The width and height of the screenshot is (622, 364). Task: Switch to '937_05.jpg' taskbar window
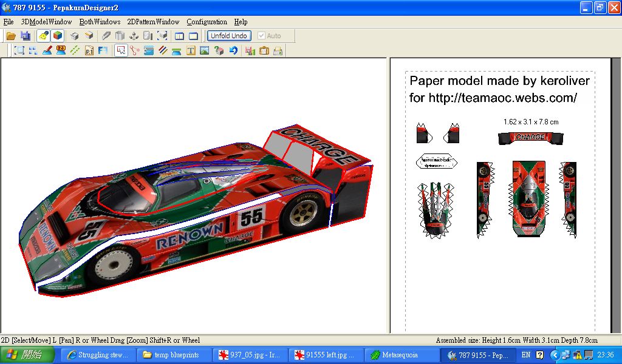coord(250,355)
